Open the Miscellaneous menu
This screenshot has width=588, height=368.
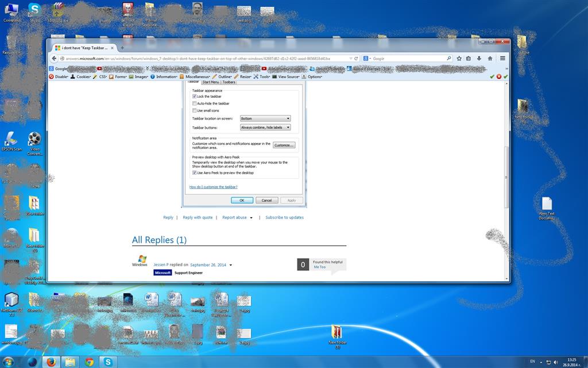[x=195, y=76]
